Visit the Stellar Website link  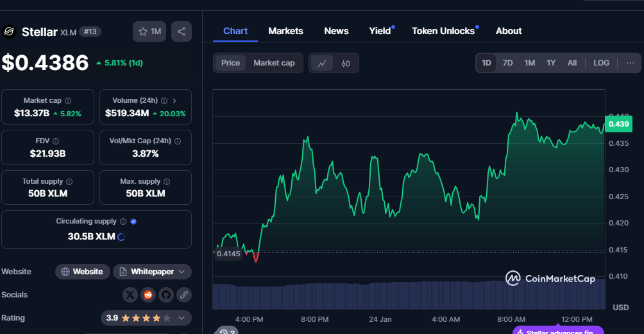pyautogui.click(x=83, y=272)
